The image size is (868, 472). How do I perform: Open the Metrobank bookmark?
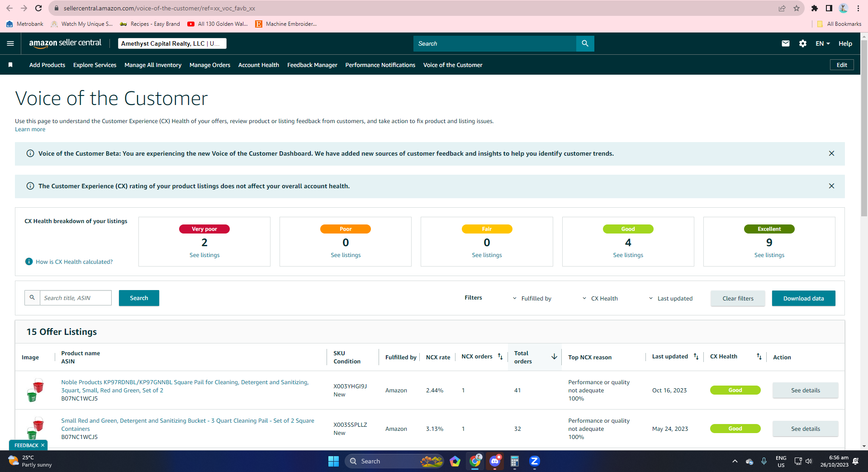pos(25,24)
